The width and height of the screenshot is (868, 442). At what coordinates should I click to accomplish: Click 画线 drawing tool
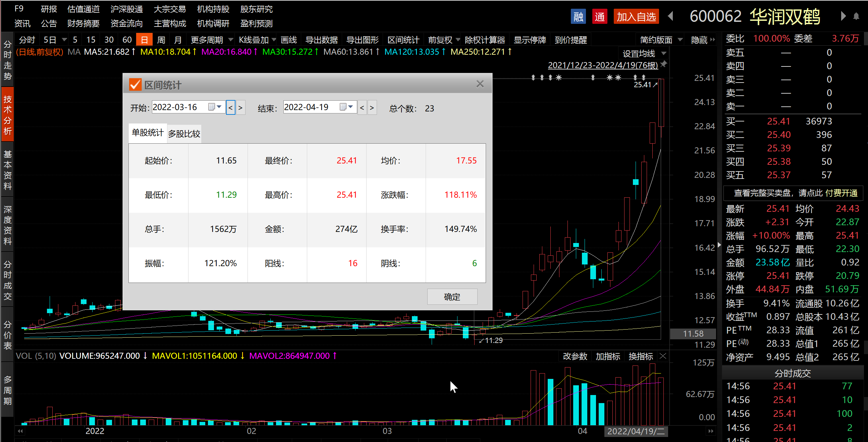[289, 40]
